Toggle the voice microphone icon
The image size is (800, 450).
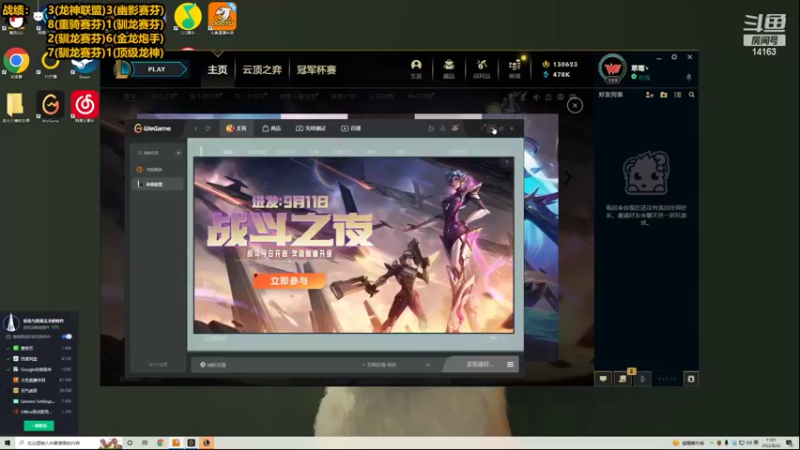coord(642,379)
